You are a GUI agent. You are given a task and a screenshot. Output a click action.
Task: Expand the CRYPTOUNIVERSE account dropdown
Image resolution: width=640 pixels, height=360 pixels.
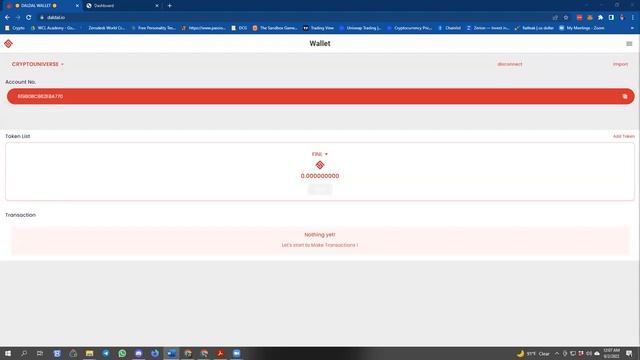[x=38, y=64]
